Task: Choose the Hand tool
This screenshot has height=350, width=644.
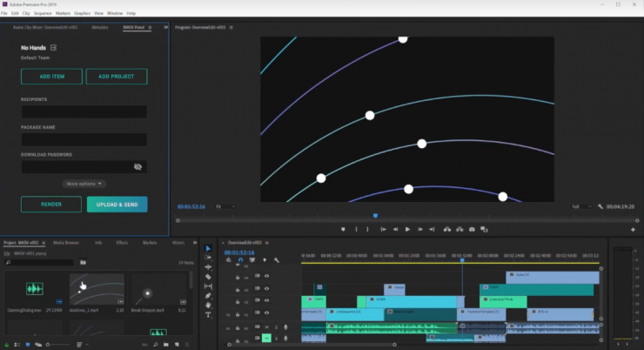Action: (x=209, y=305)
